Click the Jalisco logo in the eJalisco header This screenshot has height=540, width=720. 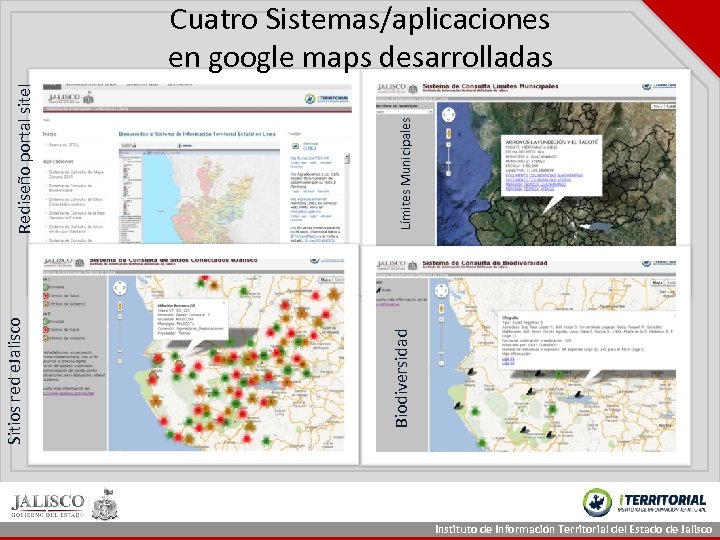tap(64, 263)
